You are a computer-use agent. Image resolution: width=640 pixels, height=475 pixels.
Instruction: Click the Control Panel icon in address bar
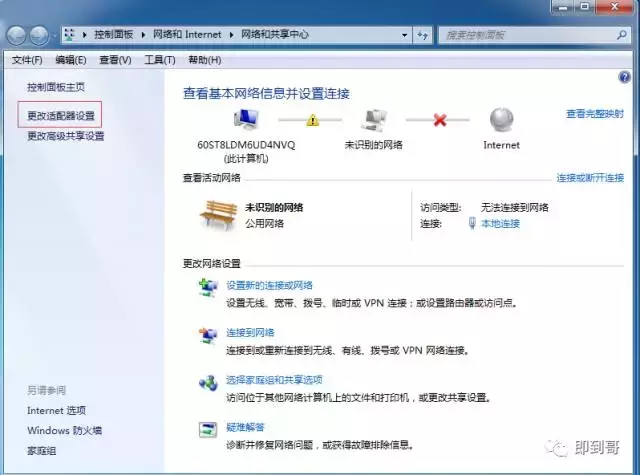[x=70, y=35]
